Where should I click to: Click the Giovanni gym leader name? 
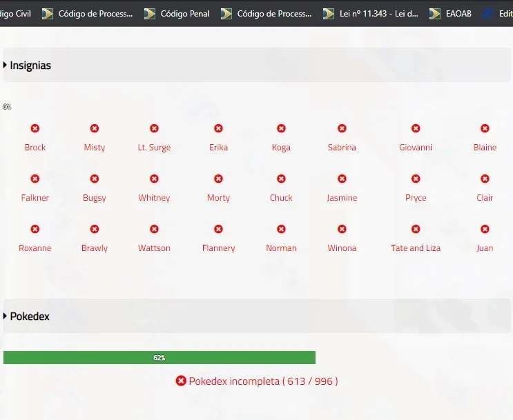coord(416,148)
